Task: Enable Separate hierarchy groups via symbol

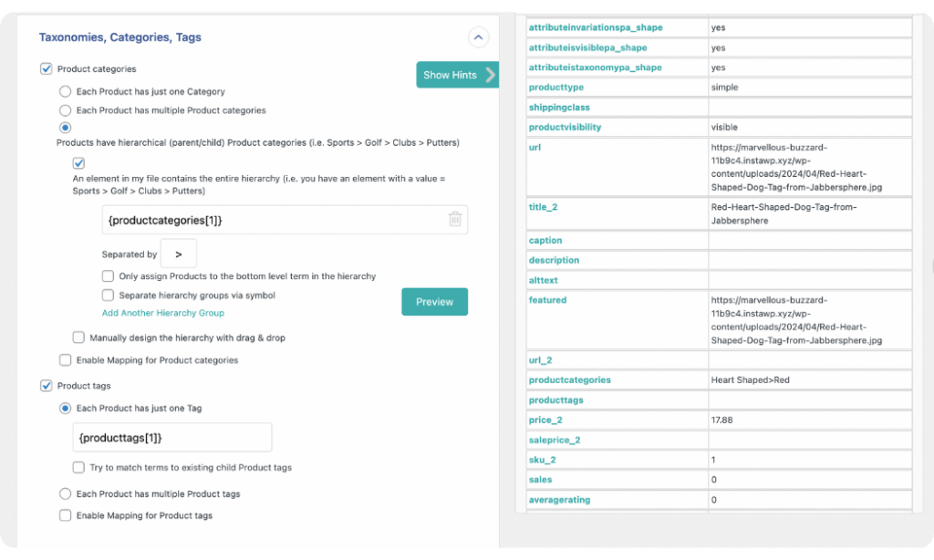Action: click(x=108, y=295)
